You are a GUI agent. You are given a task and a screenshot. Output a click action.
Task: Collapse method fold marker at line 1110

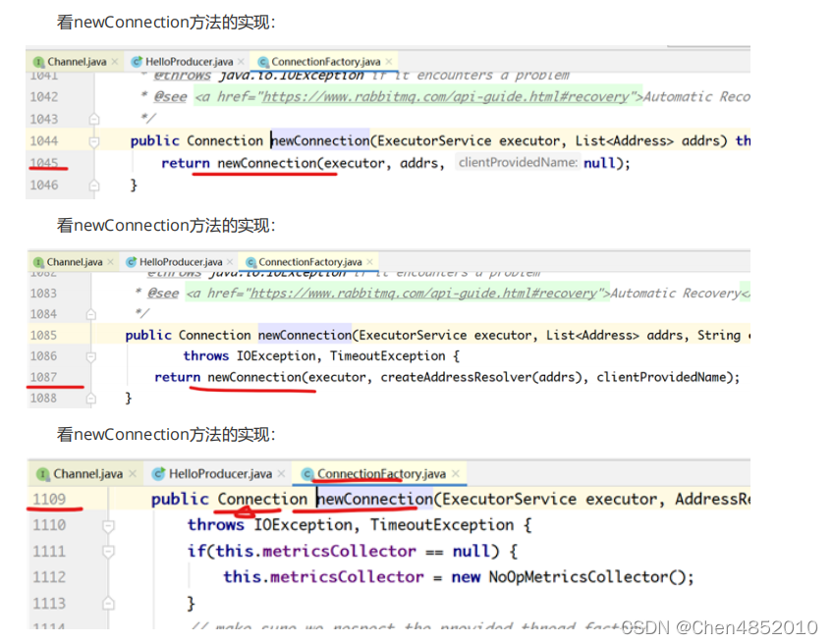(x=108, y=525)
